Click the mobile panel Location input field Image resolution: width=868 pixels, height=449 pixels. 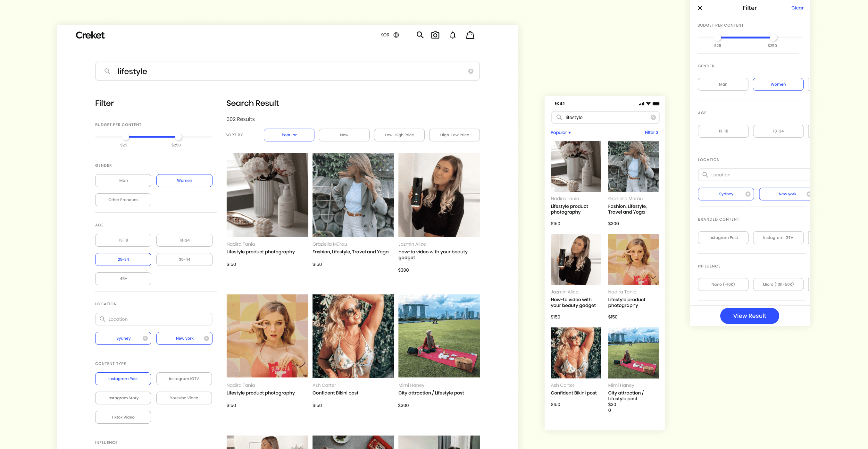point(754,174)
